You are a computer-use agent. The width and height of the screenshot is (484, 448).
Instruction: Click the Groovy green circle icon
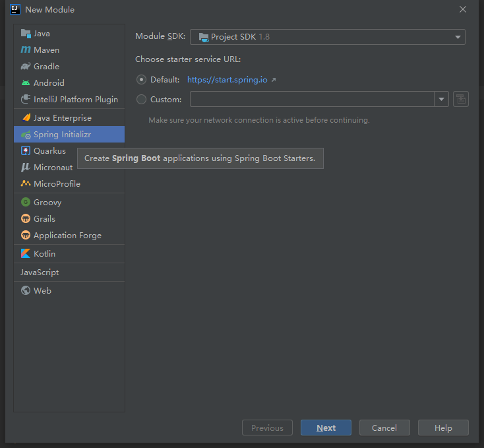26,203
